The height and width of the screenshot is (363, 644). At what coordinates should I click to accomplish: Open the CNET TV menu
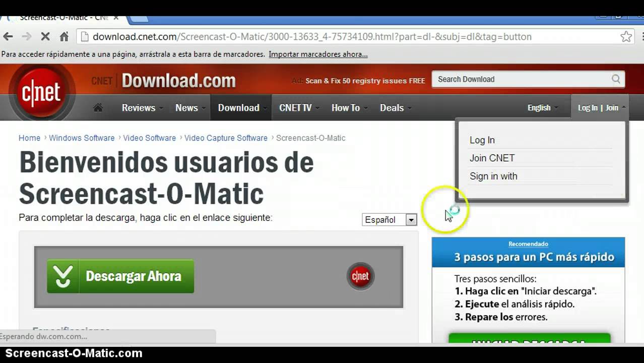299,107
